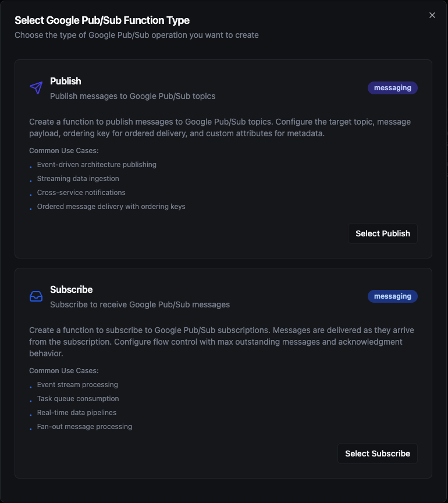
Task: Click the "Select Google Pub/Sub Function Type" title
Action: pos(102,20)
